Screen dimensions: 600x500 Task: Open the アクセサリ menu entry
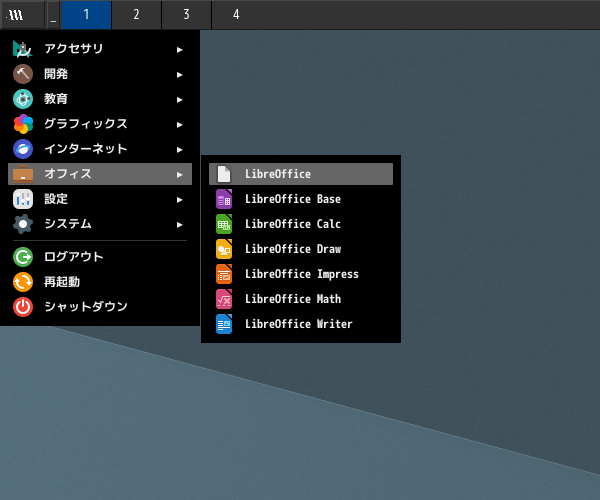coord(100,49)
